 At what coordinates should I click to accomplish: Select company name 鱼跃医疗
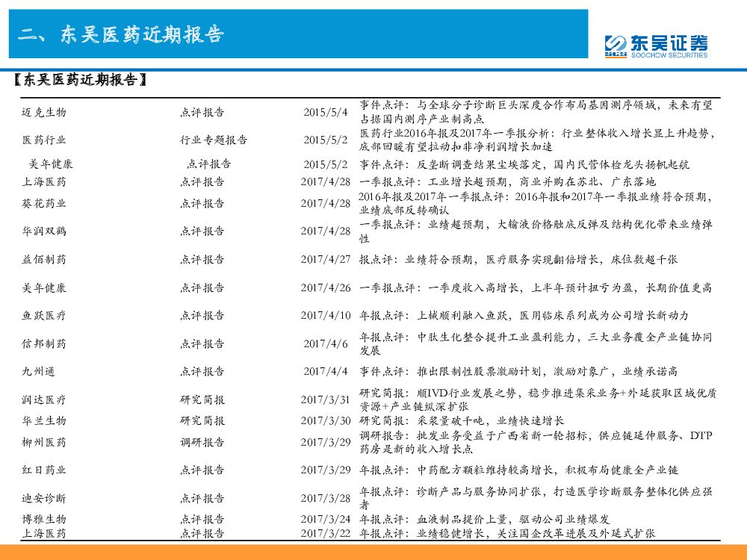44,316
